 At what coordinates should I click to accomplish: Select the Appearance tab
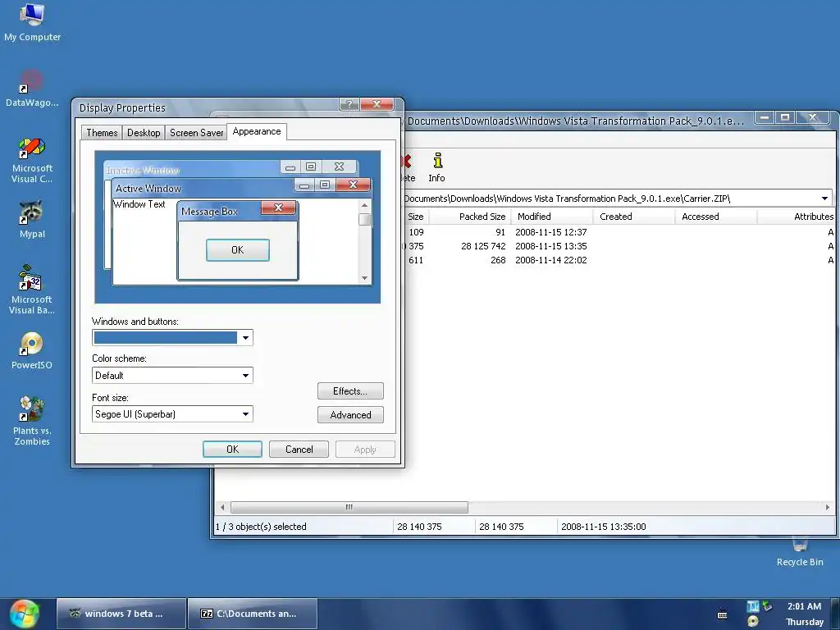click(x=257, y=131)
